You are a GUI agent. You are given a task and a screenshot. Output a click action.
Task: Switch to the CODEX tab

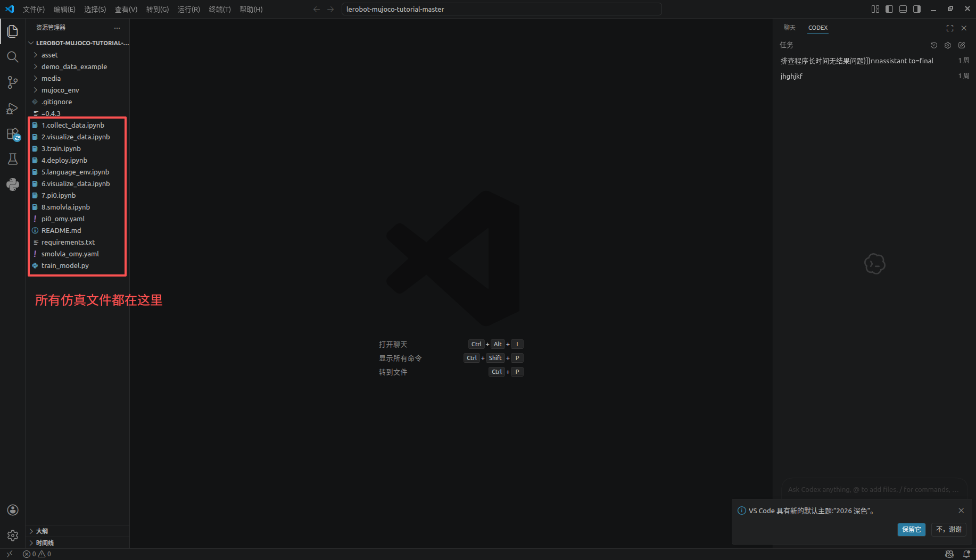tap(818, 28)
